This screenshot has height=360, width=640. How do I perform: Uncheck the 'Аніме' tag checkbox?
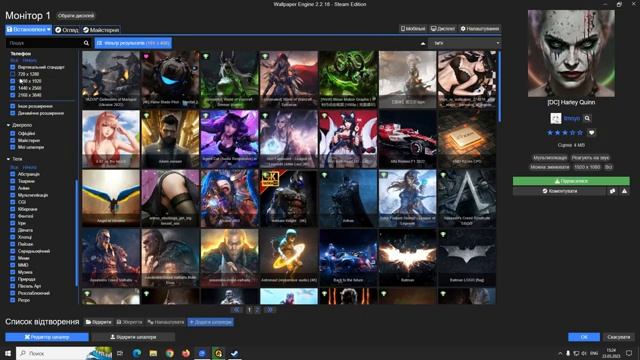point(13,188)
